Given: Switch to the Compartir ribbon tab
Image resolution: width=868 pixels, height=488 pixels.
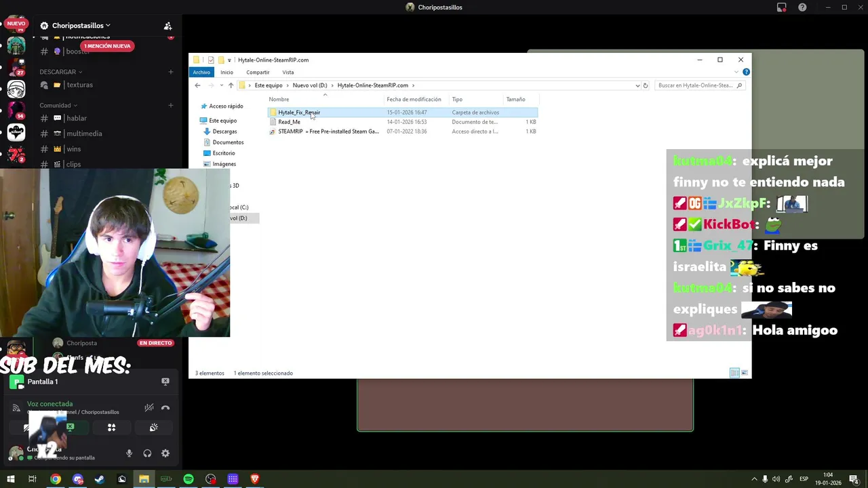Looking at the screenshot, I should pos(258,72).
